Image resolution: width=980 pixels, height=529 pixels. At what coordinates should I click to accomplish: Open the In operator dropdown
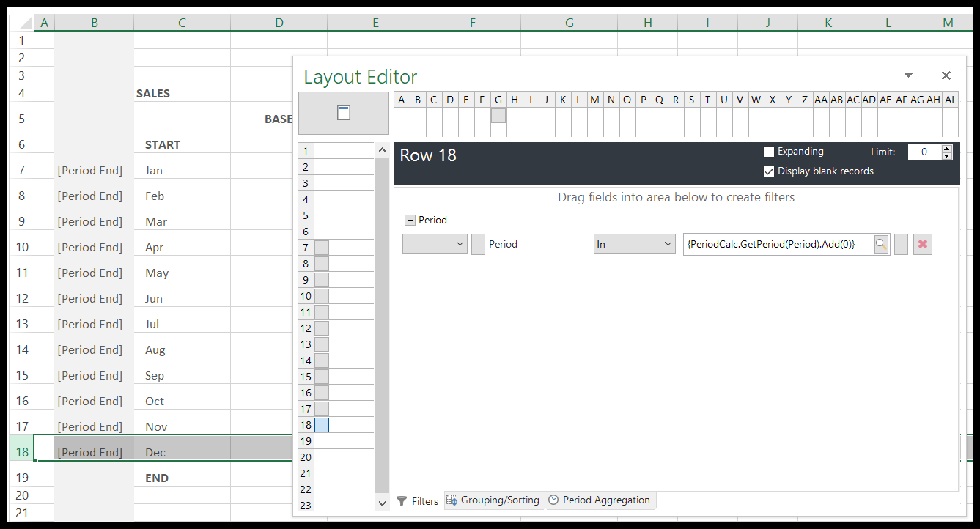[x=634, y=244]
